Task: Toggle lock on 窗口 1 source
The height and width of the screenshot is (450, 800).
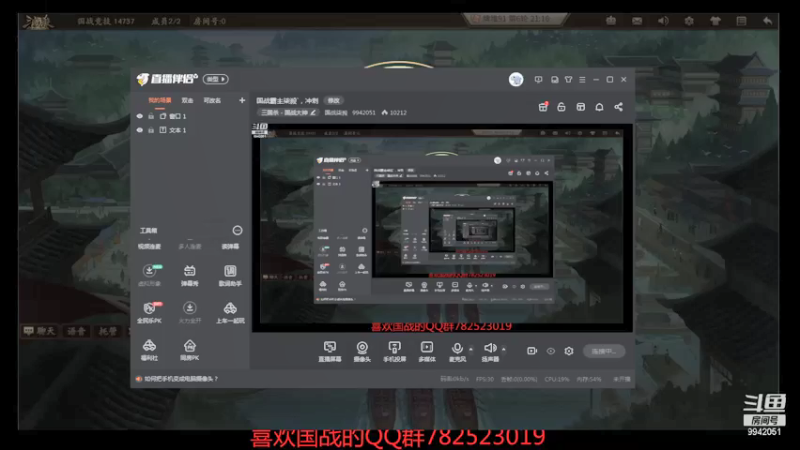Action: (151, 116)
